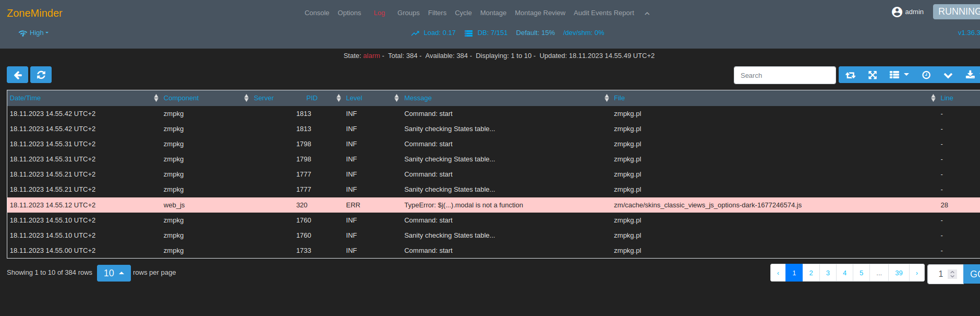Click the back arrow button
980x316 pixels.
17,75
